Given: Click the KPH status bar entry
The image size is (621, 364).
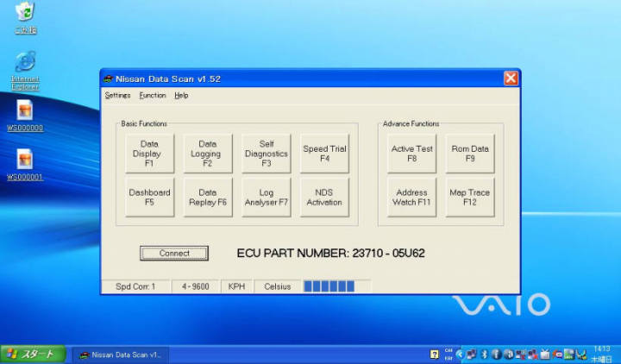Looking at the screenshot, I should [236, 286].
